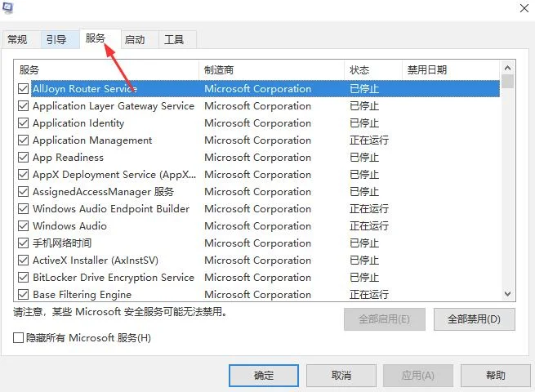The image size is (535, 392).
Task: Click the services list scrollbar thumb
Action: (508, 82)
